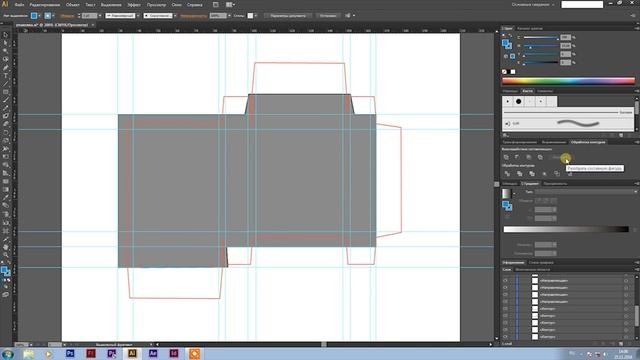Click the Cyan (C) color slider
The width and height of the screenshot is (640, 360).
pos(541,38)
